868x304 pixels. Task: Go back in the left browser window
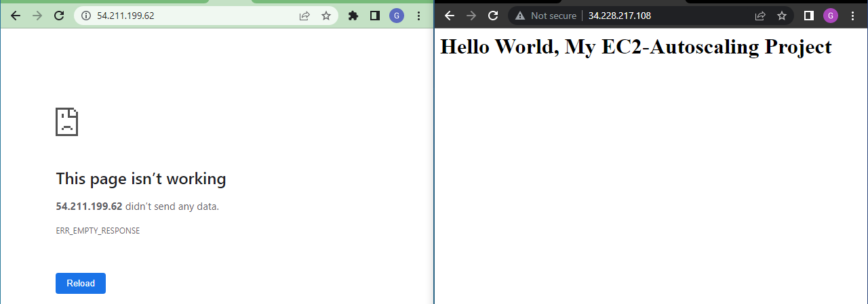[x=16, y=16]
